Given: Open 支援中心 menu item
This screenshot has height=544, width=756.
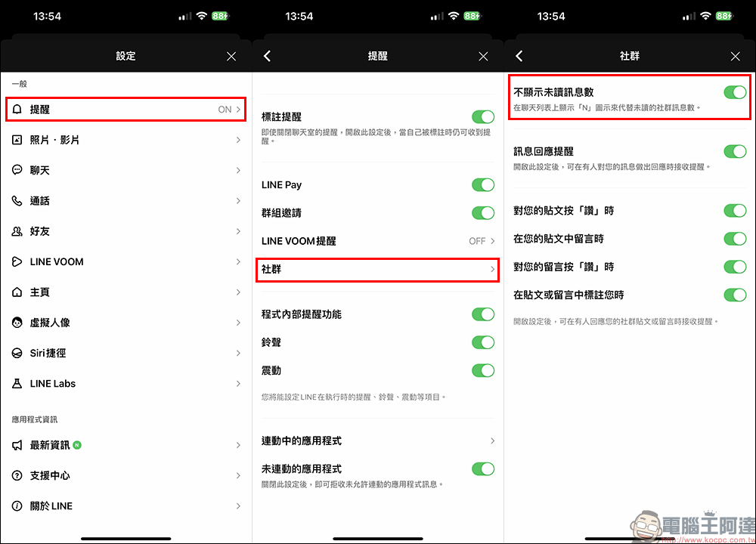Looking at the screenshot, I should (x=125, y=475).
